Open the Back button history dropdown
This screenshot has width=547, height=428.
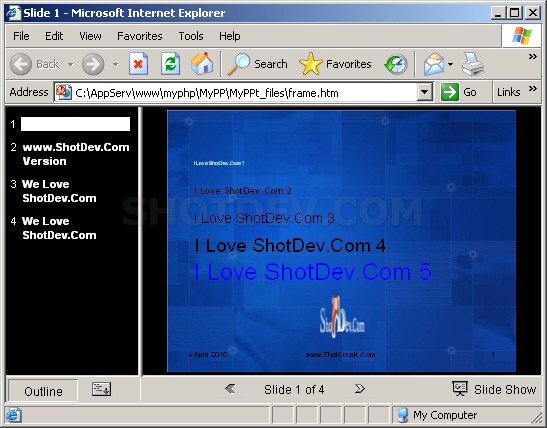click(70, 65)
